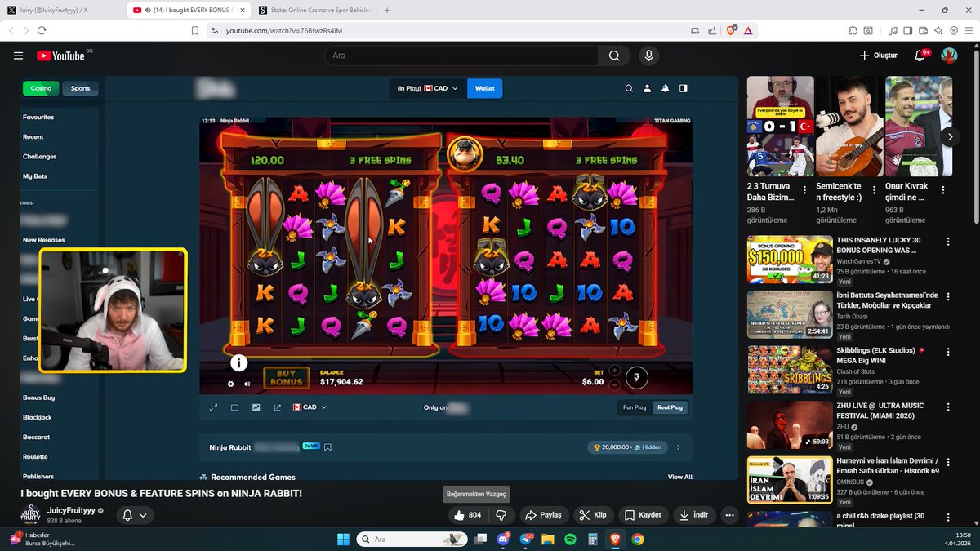Bookmark this page in the address bar
Screen dimensions: 980x551
195,30
